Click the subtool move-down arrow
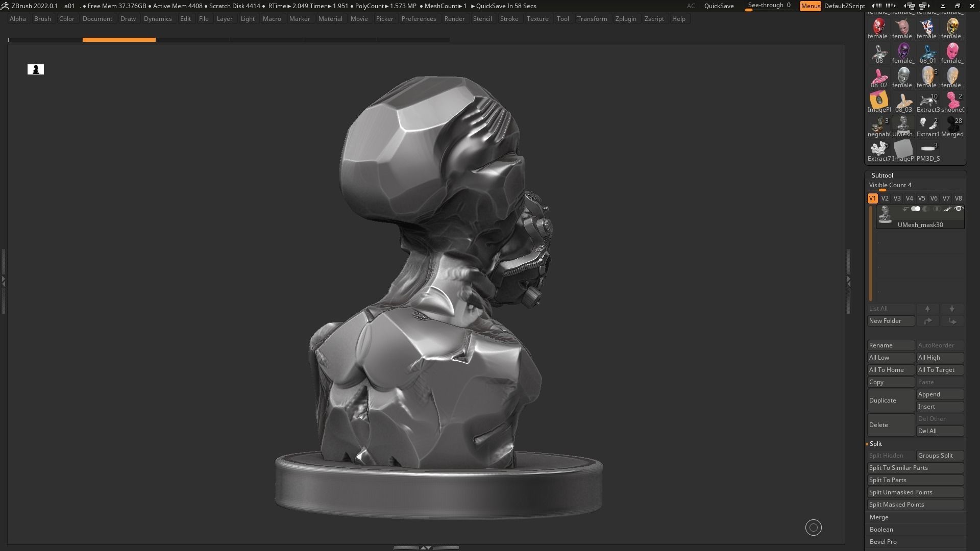 (x=952, y=309)
